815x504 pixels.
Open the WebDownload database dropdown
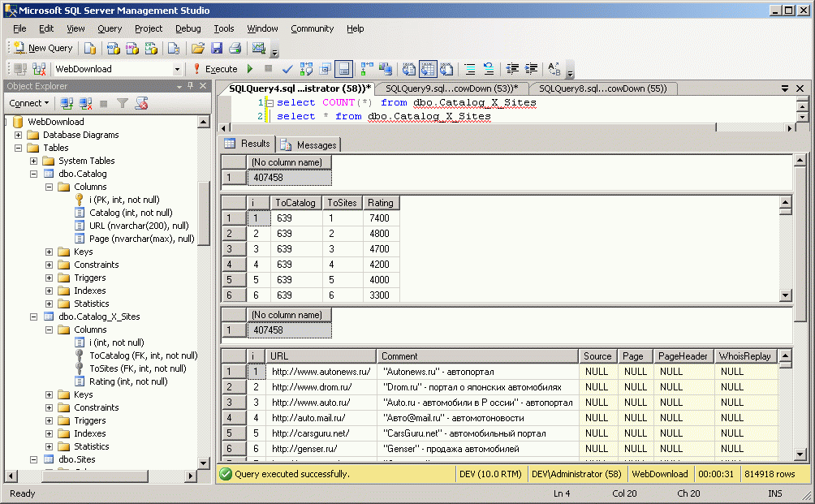177,69
